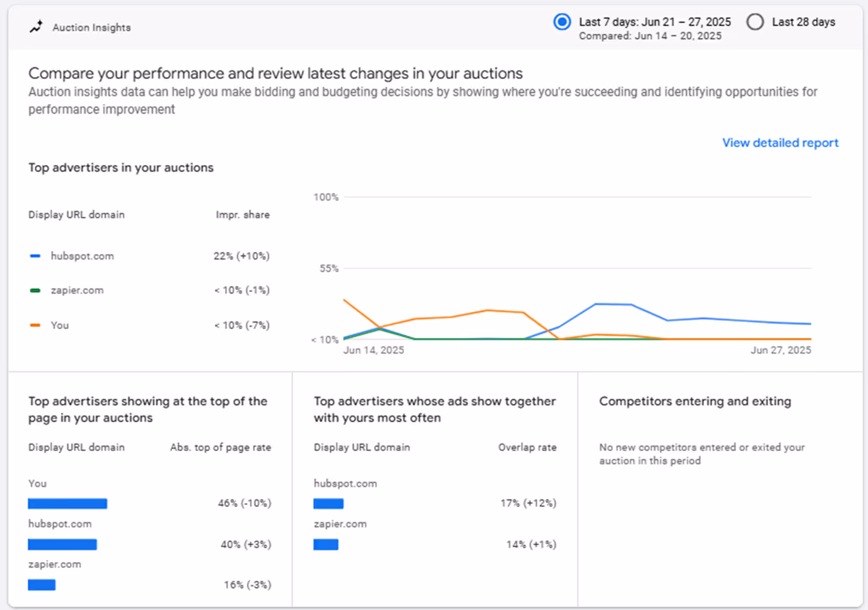This screenshot has height=610, width=868.
Task: Click the "Abs. top of page rate" column header
Action: 220,447
